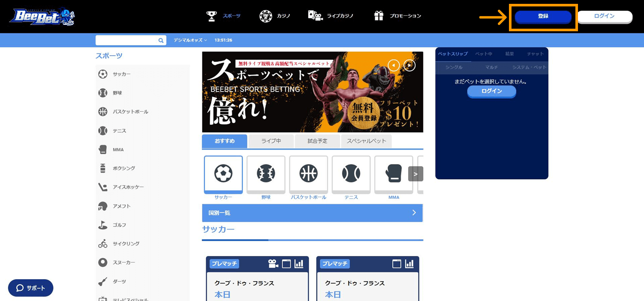Click the MMA glove icon in sidebar
644x301 pixels.
103,149
